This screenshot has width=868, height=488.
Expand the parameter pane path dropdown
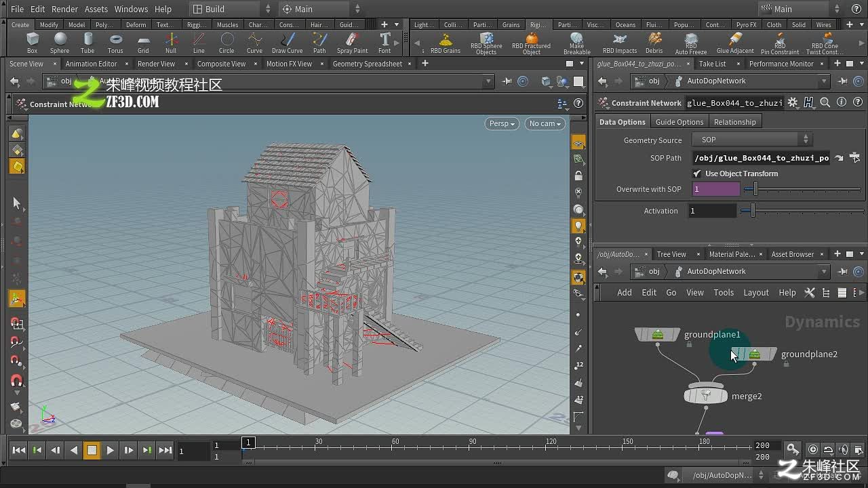click(824, 81)
